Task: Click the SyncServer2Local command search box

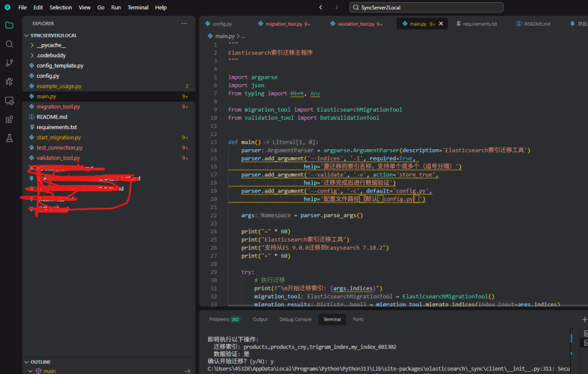Action: click(x=426, y=7)
